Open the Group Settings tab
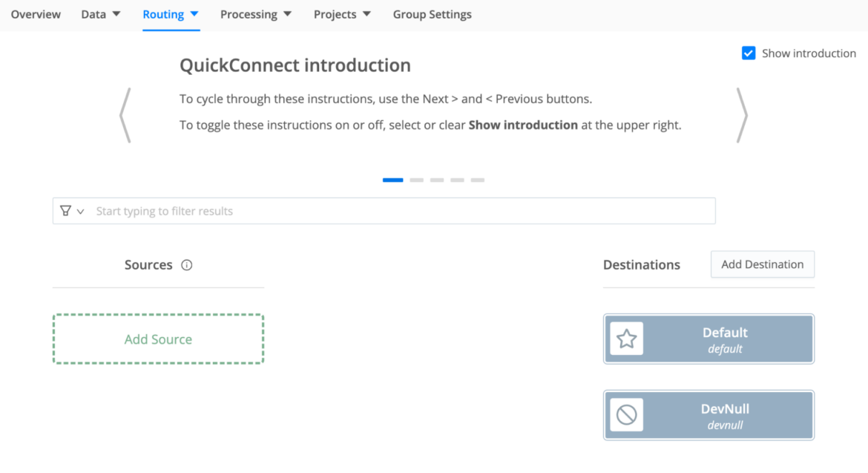 pyautogui.click(x=433, y=14)
